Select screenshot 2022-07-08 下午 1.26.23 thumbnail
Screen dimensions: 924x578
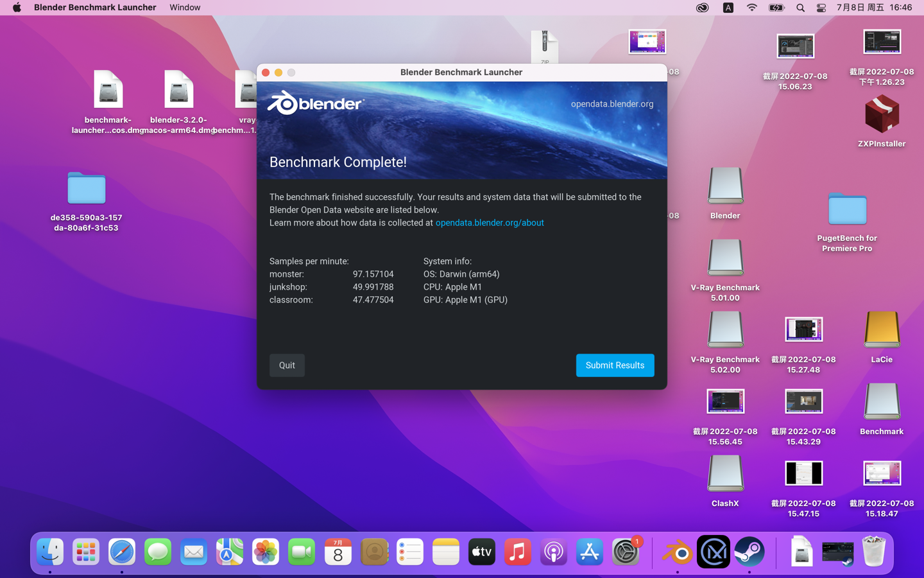click(882, 42)
